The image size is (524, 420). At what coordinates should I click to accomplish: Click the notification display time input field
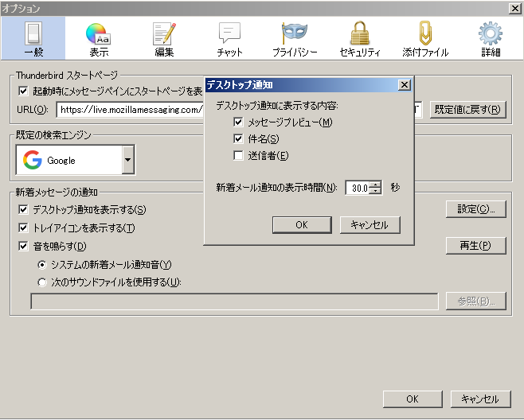(359, 188)
